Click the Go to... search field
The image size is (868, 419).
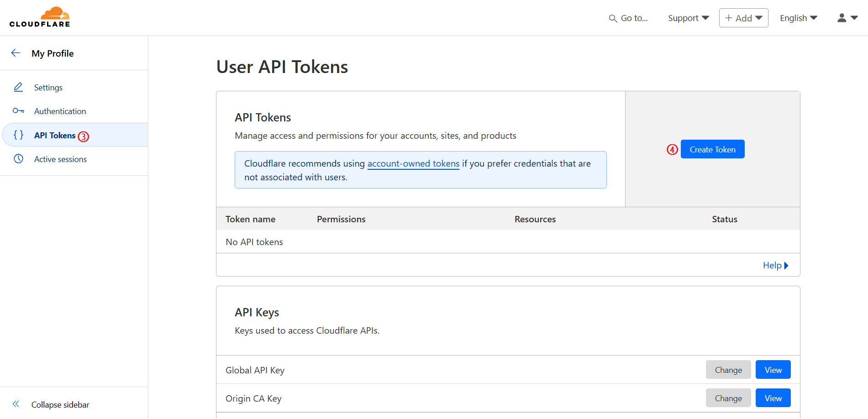(x=628, y=18)
